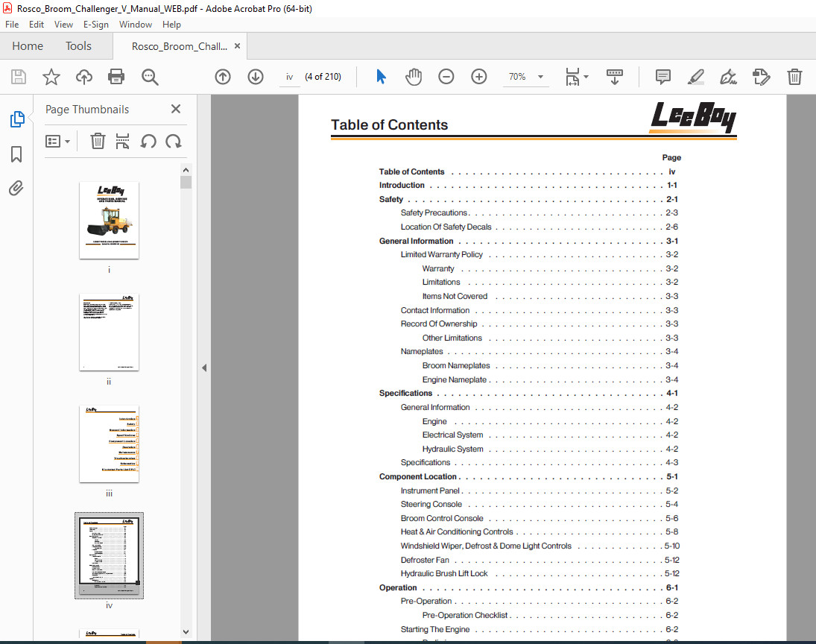This screenshot has width=816, height=644.
Task: Open the View menu
Action: click(x=63, y=25)
